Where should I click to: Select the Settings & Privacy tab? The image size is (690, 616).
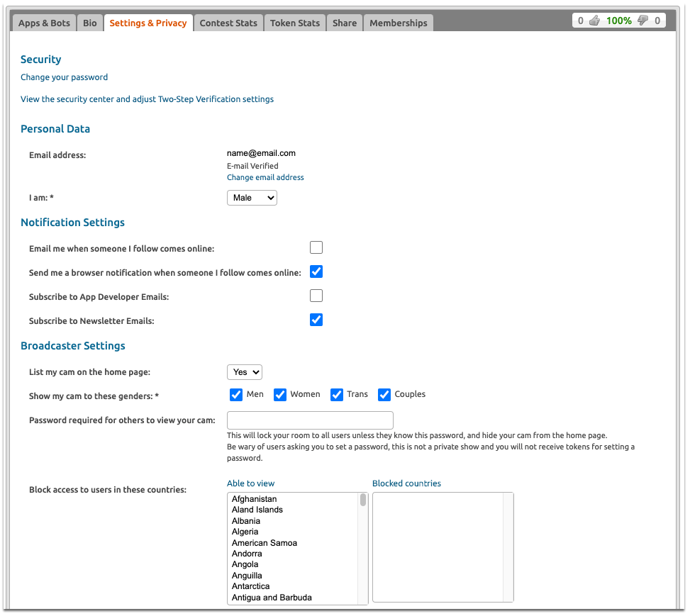click(148, 23)
